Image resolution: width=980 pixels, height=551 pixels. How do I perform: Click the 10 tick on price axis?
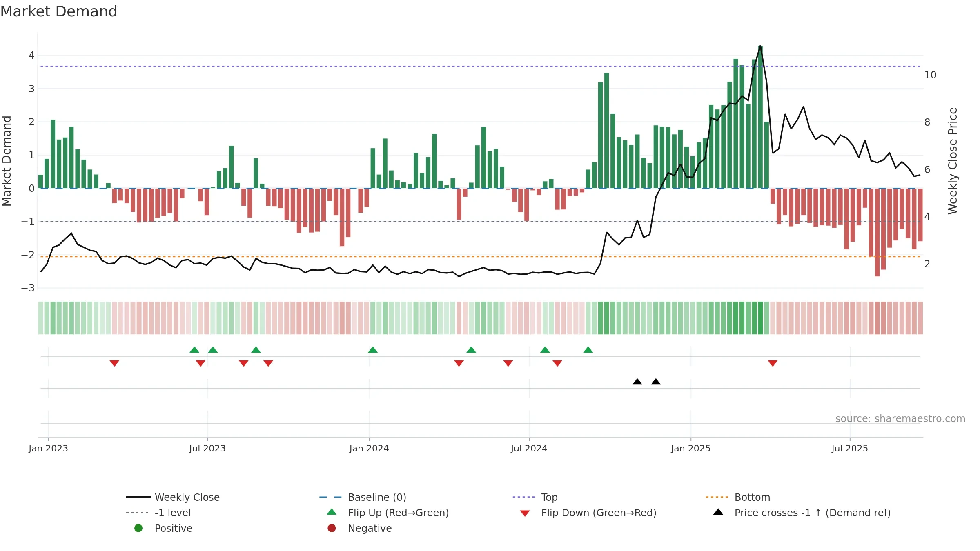click(931, 75)
